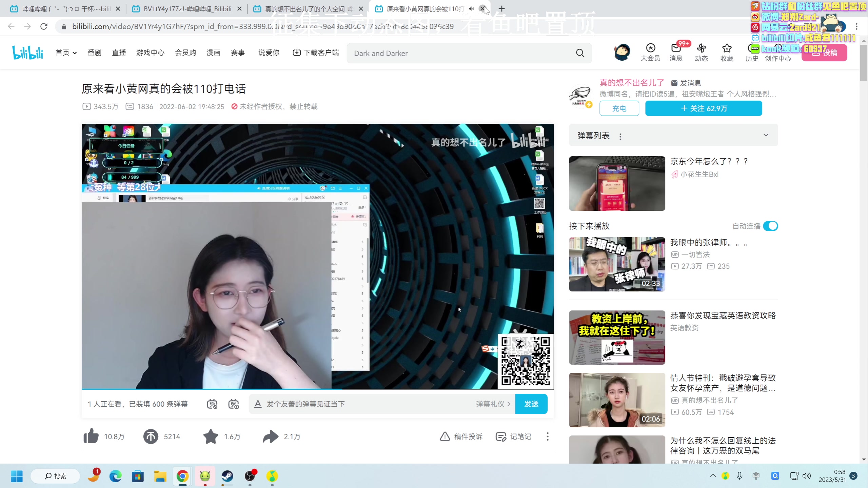Click the page vertical scrollbar

pyautogui.click(x=863, y=63)
